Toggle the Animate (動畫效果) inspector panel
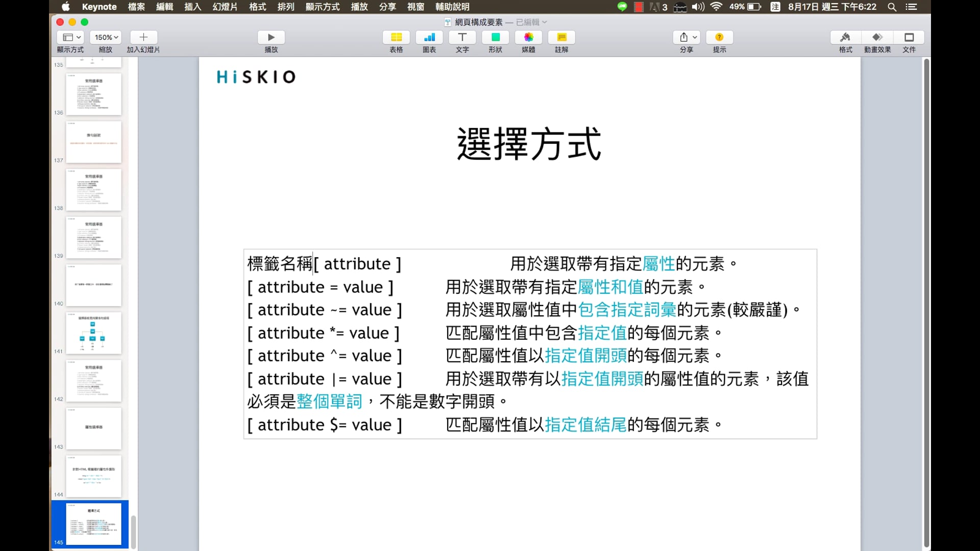The image size is (980, 551). tap(877, 37)
